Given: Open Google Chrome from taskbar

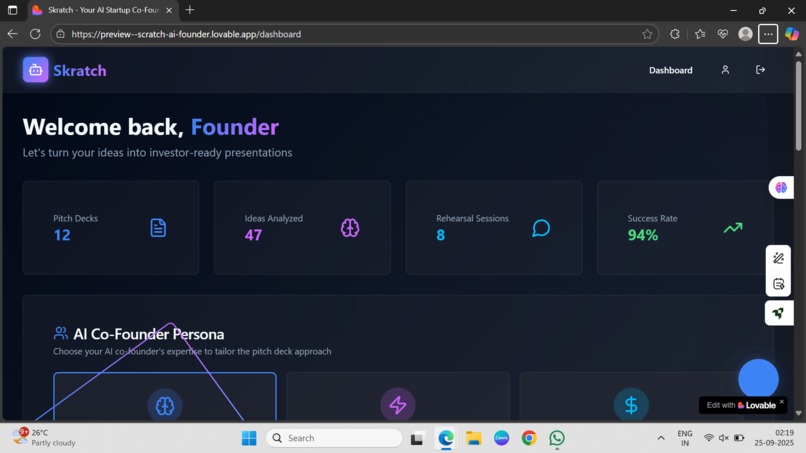Looking at the screenshot, I should click(529, 438).
